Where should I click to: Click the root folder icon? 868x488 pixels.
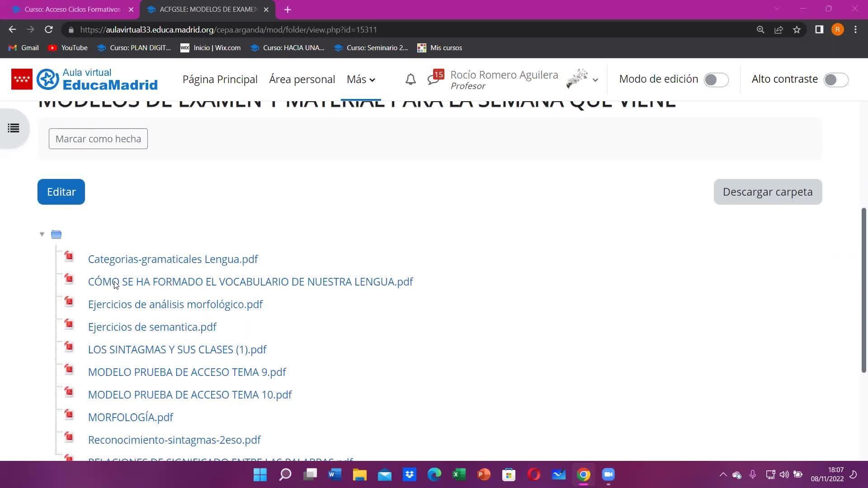(56, 234)
